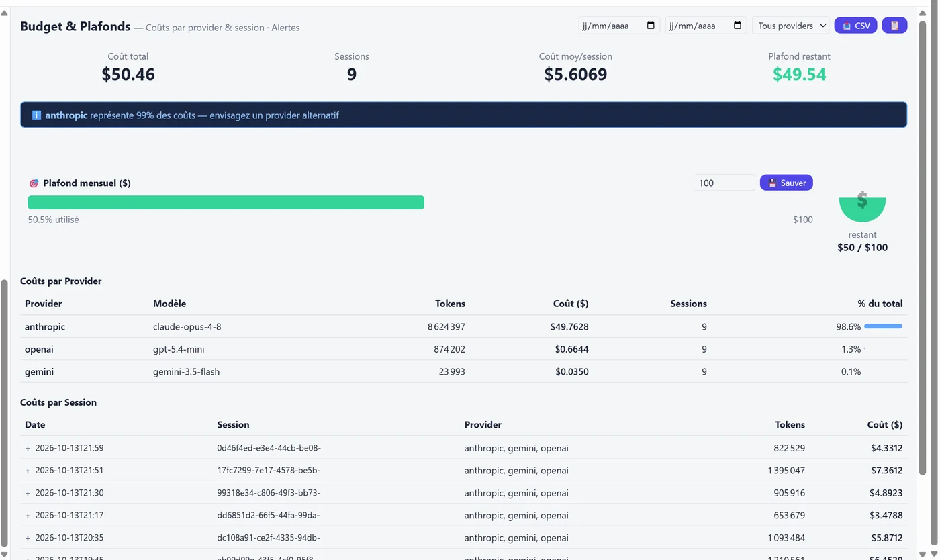Click the $49.54 Plafond restant value
The width and height of the screenshot is (940, 560).
coord(799,75)
